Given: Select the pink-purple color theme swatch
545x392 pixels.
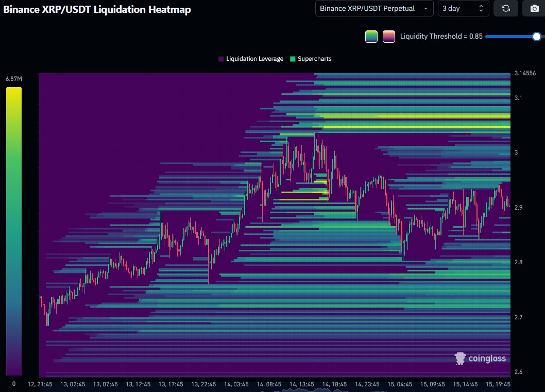Looking at the screenshot, I should [388, 37].
